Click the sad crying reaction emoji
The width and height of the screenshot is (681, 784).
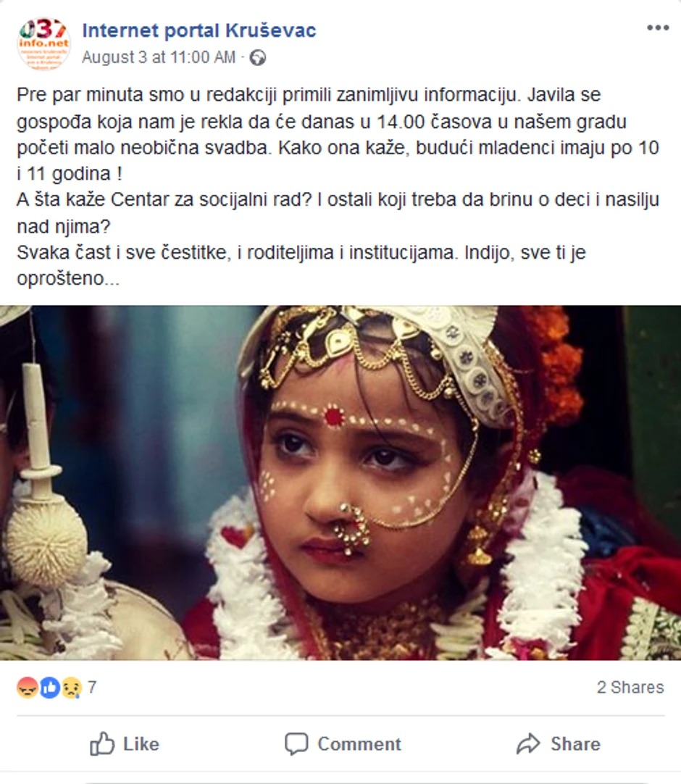[71, 688]
